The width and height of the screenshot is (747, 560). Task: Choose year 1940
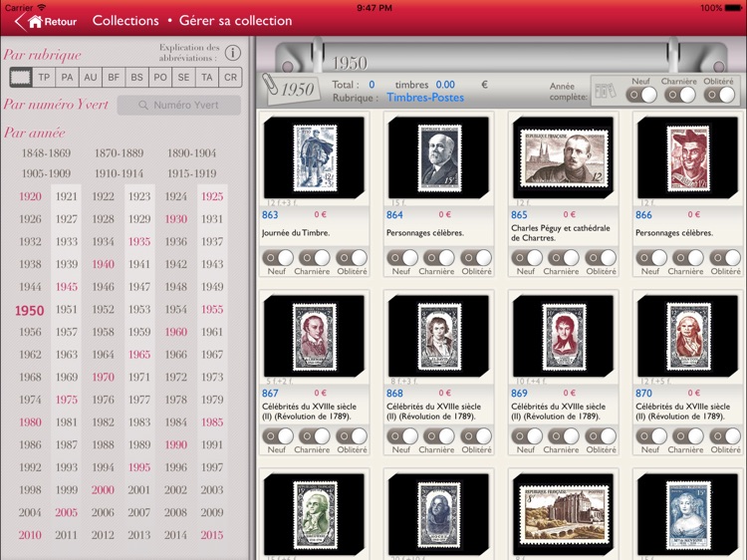coord(103,264)
